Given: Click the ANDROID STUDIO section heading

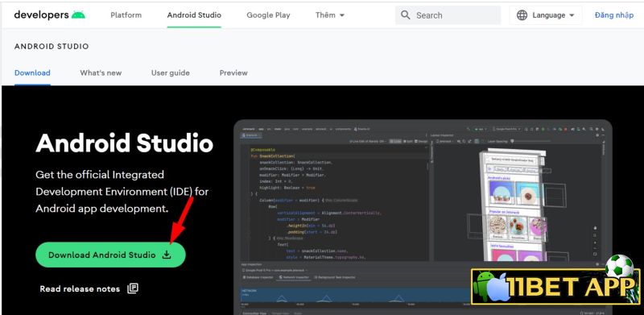Looking at the screenshot, I should (x=52, y=47).
